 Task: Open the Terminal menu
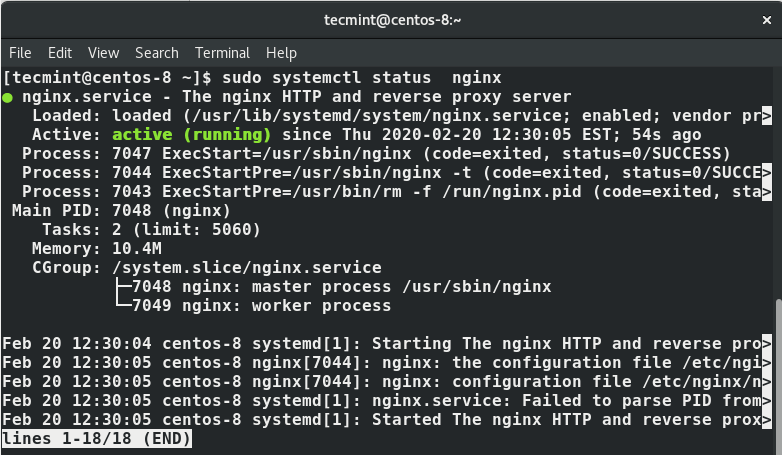tap(222, 53)
